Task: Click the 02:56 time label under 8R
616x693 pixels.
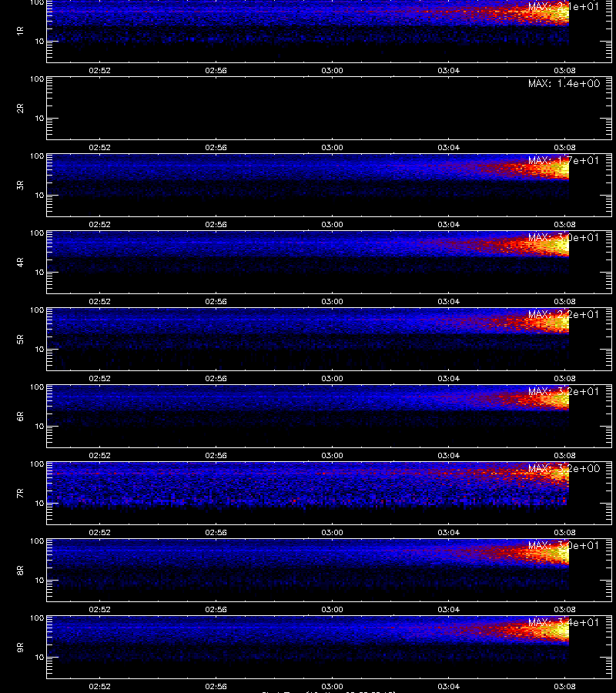Action: pyautogui.click(x=216, y=609)
